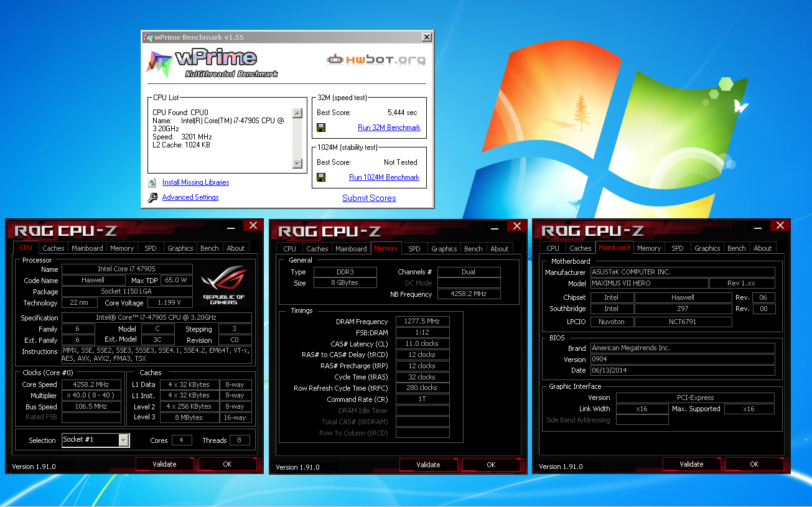Go to Bench tab in the Mainboard window
The width and height of the screenshot is (812, 507).
tap(737, 248)
